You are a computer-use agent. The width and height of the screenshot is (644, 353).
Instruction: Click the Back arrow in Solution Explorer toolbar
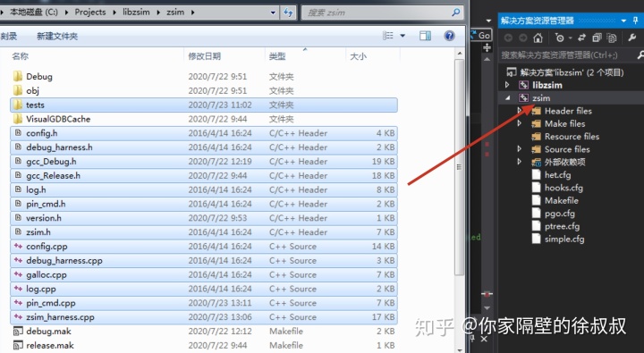pyautogui.click(x=508, y=38)
